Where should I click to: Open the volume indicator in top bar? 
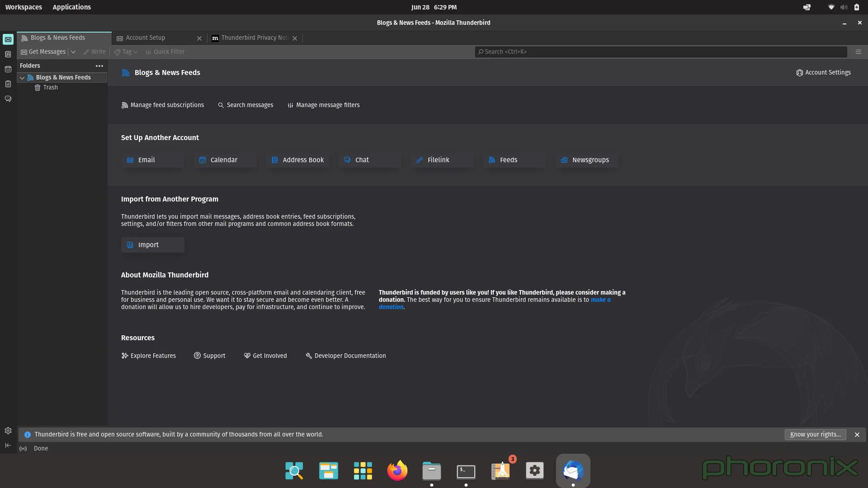(x=844, y=7)
